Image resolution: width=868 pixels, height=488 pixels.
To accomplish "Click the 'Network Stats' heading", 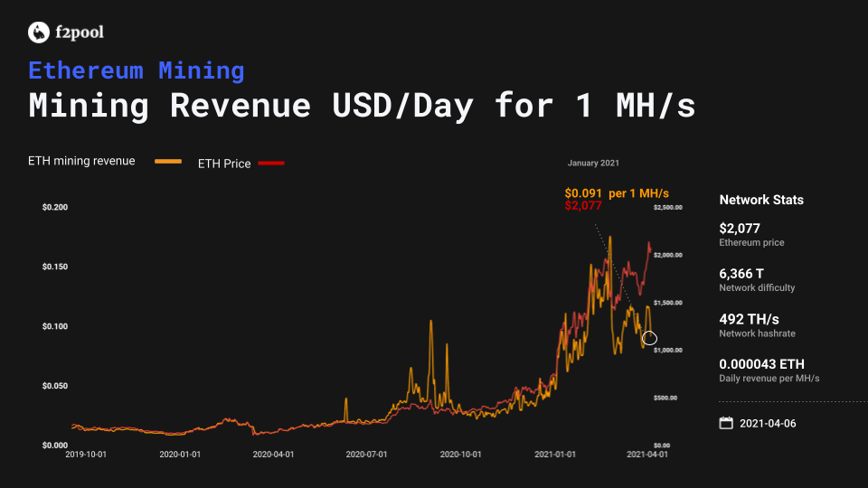I will [x=761, y=201].
